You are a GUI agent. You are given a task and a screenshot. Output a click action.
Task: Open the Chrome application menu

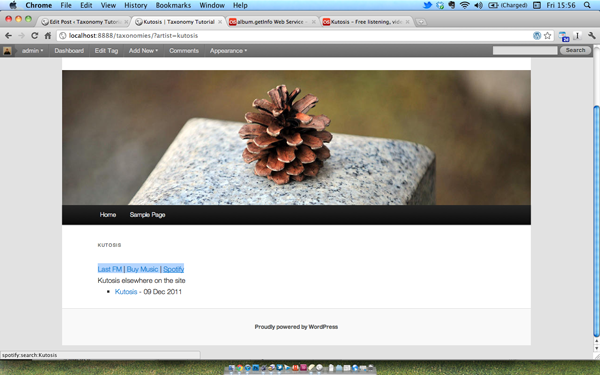point(39,5)
